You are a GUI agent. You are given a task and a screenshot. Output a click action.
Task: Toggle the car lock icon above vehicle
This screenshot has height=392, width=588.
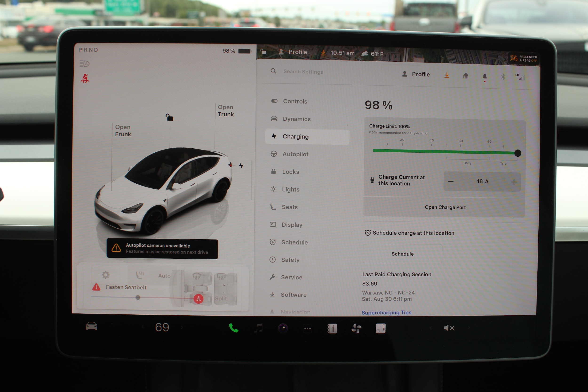(169, 117)
